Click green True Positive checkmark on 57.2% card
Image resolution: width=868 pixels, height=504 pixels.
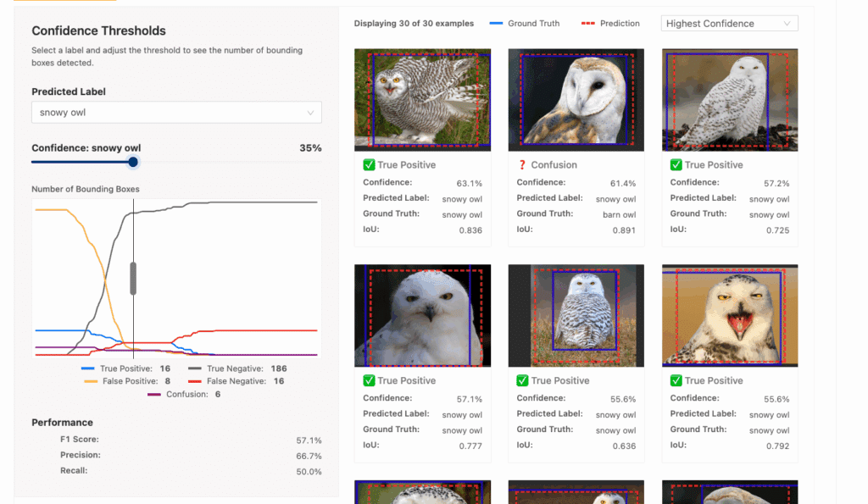[676, 165]
